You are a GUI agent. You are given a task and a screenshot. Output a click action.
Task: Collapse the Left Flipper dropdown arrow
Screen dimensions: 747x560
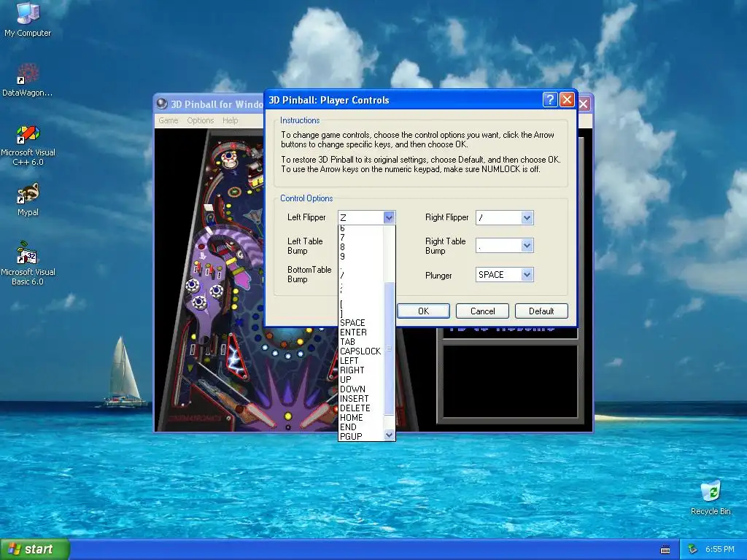tap(389, 217)
